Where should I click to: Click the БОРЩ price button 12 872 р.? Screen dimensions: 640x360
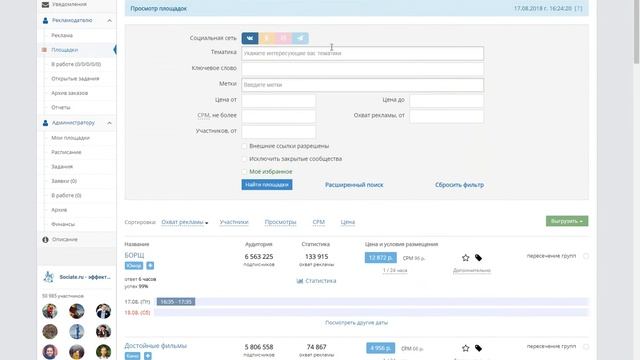click(x=380, y=258)
